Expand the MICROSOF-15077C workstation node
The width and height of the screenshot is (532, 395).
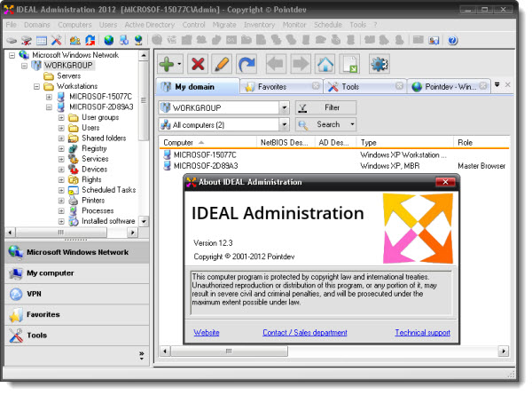[49, 97]
